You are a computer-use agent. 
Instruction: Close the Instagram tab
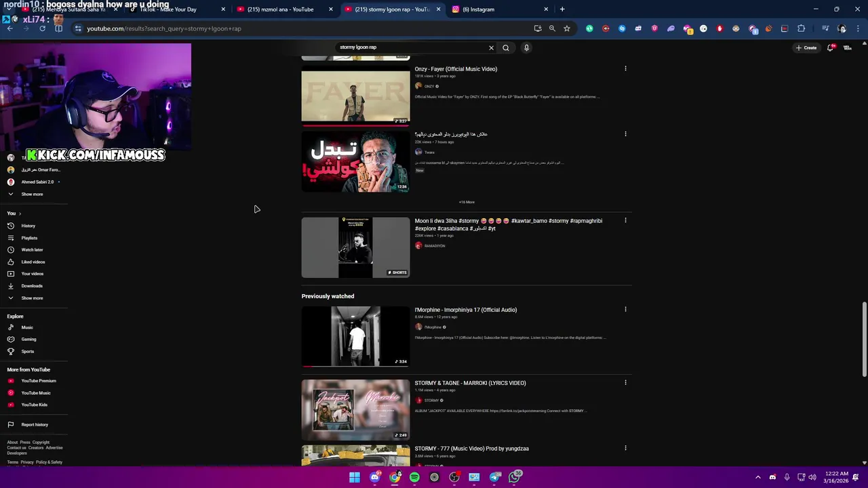click(x=546, y=9)
